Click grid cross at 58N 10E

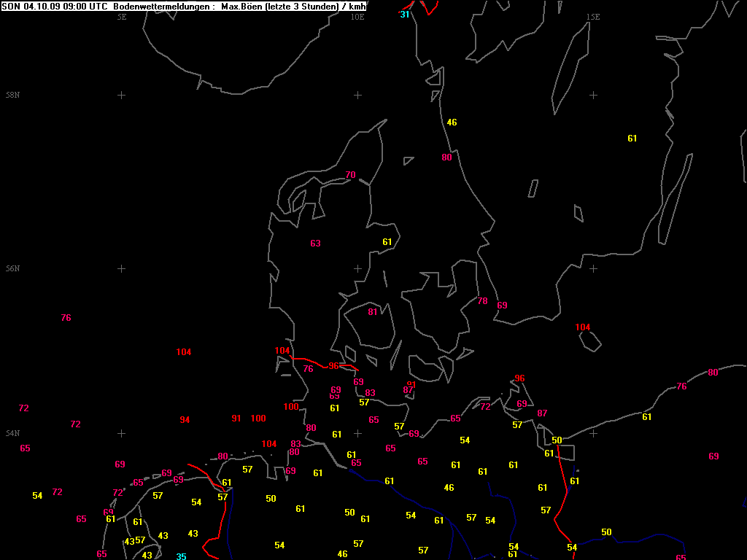point(357,95)
